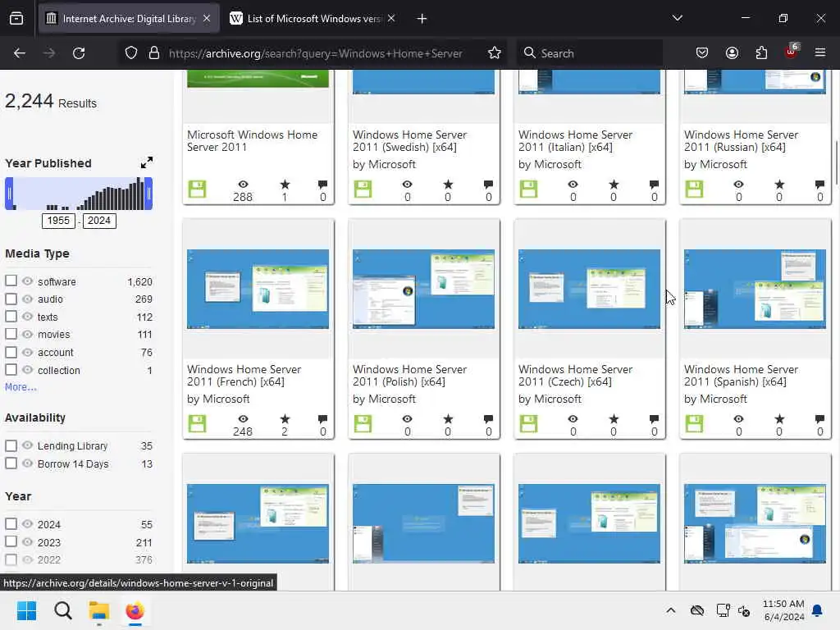Click the favorites star on Polish card

pos(448,419)
